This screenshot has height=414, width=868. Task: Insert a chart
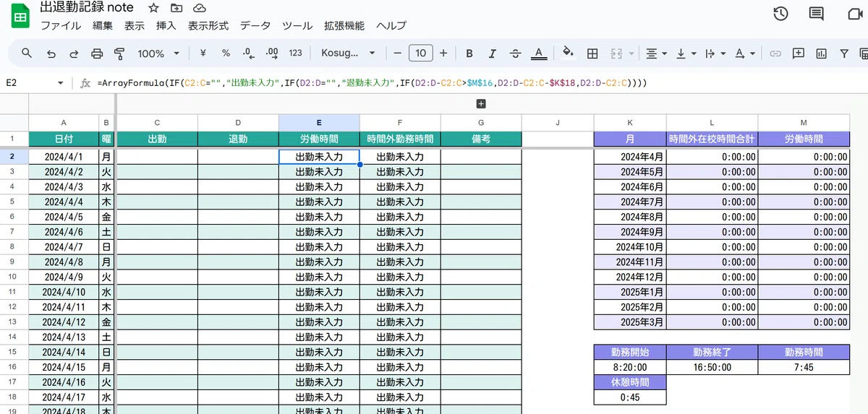[821, 53]
